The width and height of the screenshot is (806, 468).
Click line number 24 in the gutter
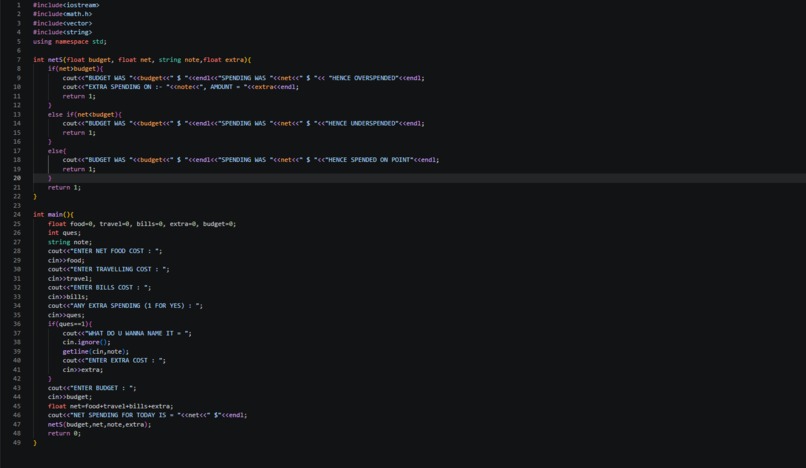17,214
